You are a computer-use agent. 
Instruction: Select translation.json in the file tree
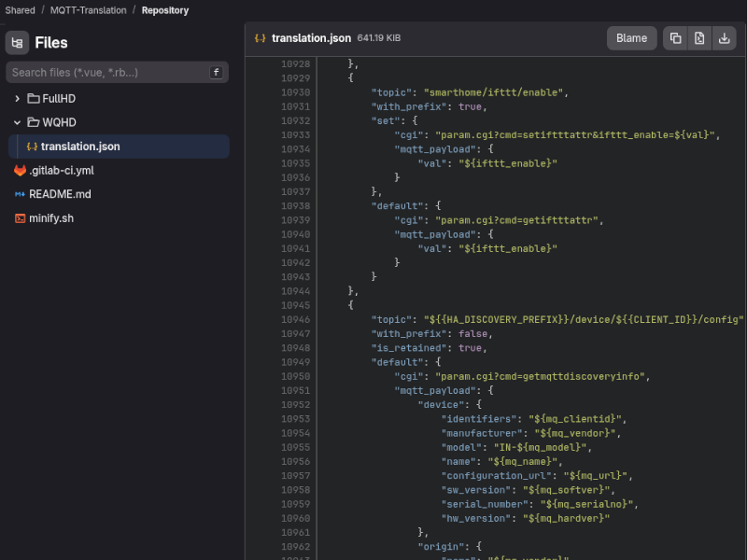[x=120, y=147]
